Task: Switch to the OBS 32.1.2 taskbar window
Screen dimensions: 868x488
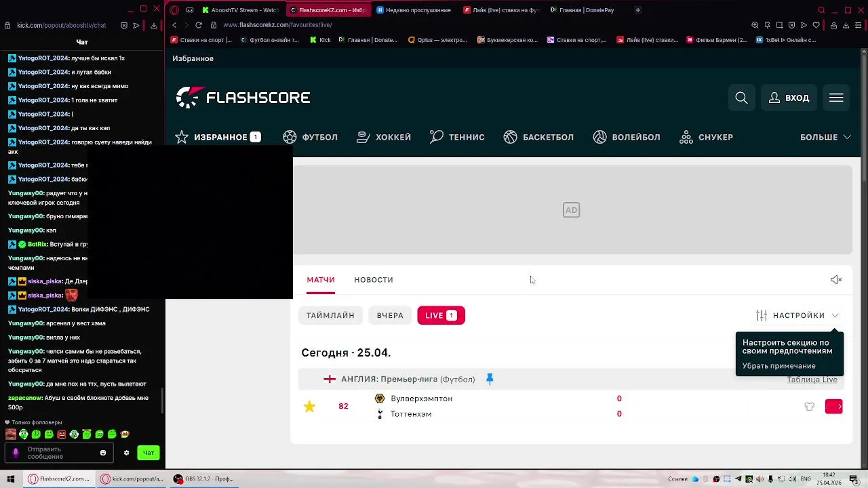Action: [203, 479]
